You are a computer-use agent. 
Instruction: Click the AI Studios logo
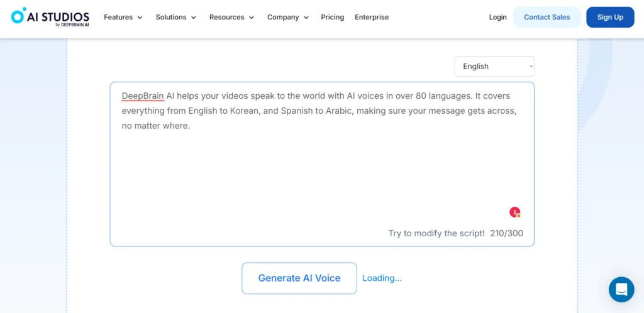pos(50,17)
